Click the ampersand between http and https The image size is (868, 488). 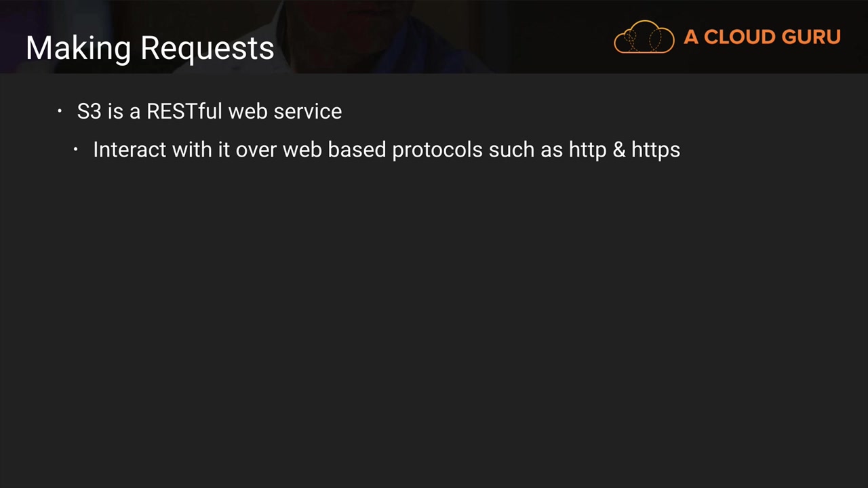coord(619,150)
